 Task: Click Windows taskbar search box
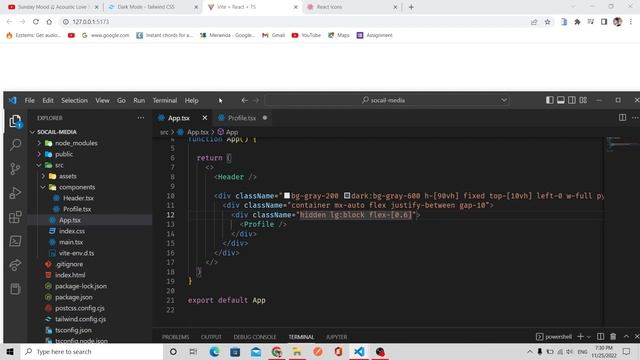[x=92, y=351]
